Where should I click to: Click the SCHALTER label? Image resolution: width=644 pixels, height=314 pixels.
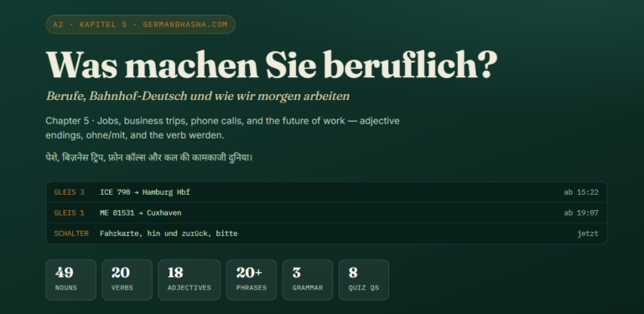pos(71,233)
